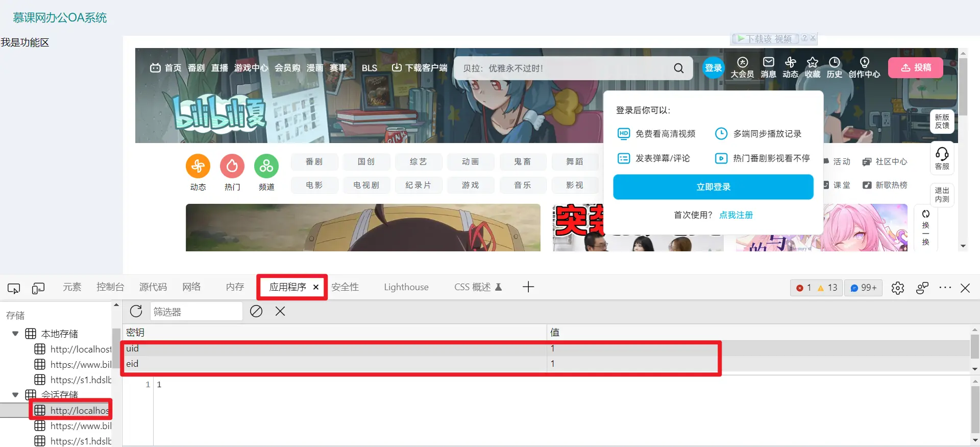Viewport: 980px width, 447px height.
Task: Switch to the CSS 概述 tab
Action: (478, 287)
